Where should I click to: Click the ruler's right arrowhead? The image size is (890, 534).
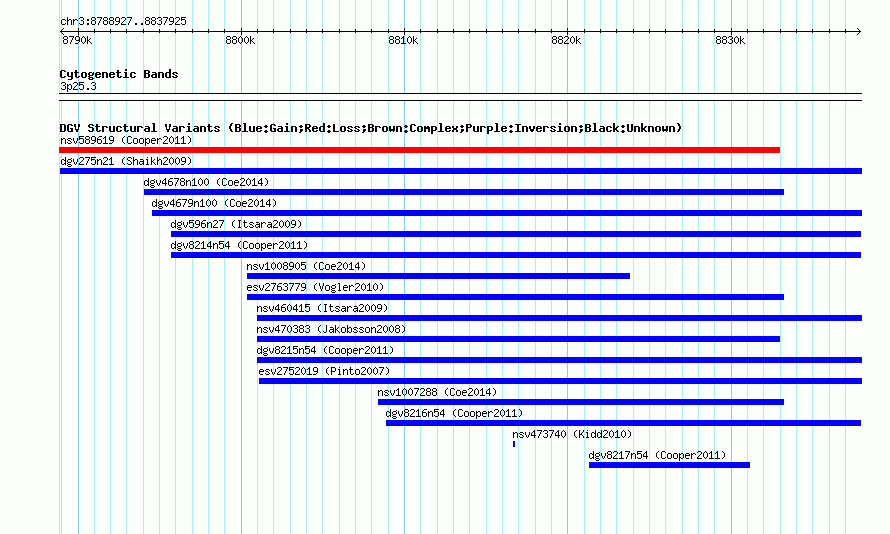click(859, 31)
